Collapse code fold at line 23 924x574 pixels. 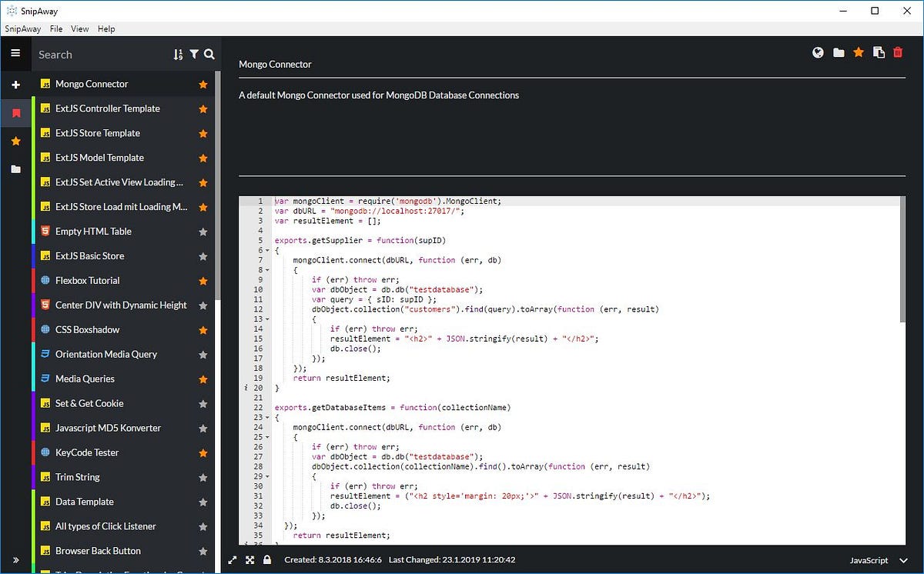pyautogui.click(x=267, y=418)
